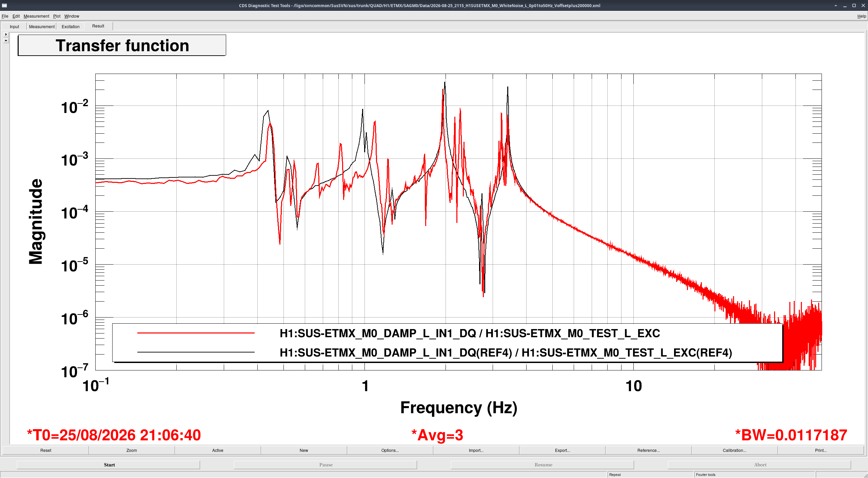The height and width of the screenshot is (478, 868).
Task: Open the Measurement tab
Action: point(42,26)
